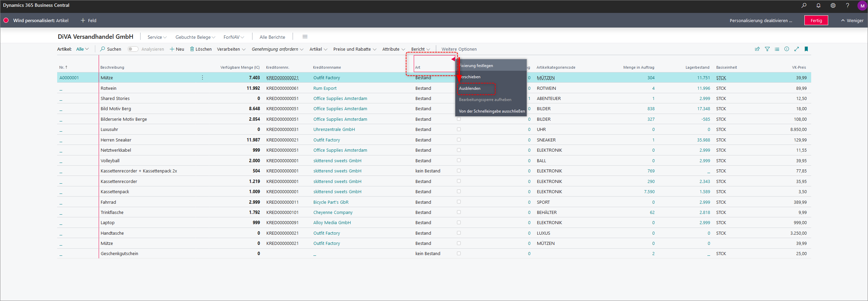The height and width of the screenshot is (301, 868).
Task: Open item number A0000001 link
Action: 69,78
